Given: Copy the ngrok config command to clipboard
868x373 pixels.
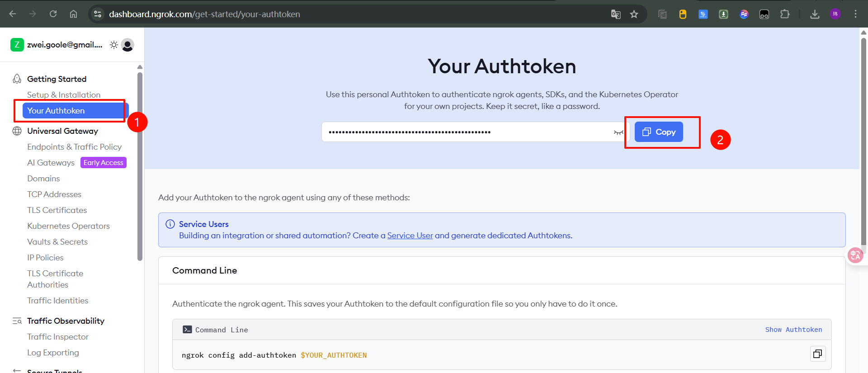Looking at the screenshot, I should pyautogui.click(x=817, y=354).
